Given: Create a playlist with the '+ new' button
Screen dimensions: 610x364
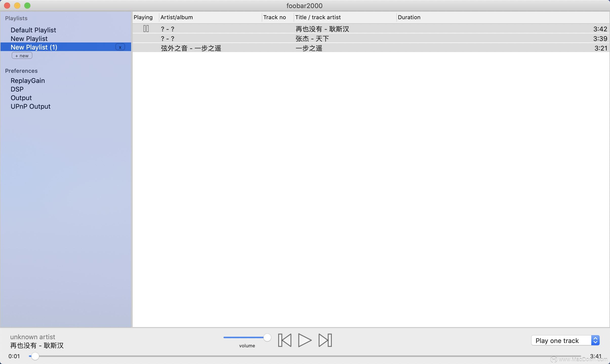Looking at the screenshot, I should [x=22, y=55].
